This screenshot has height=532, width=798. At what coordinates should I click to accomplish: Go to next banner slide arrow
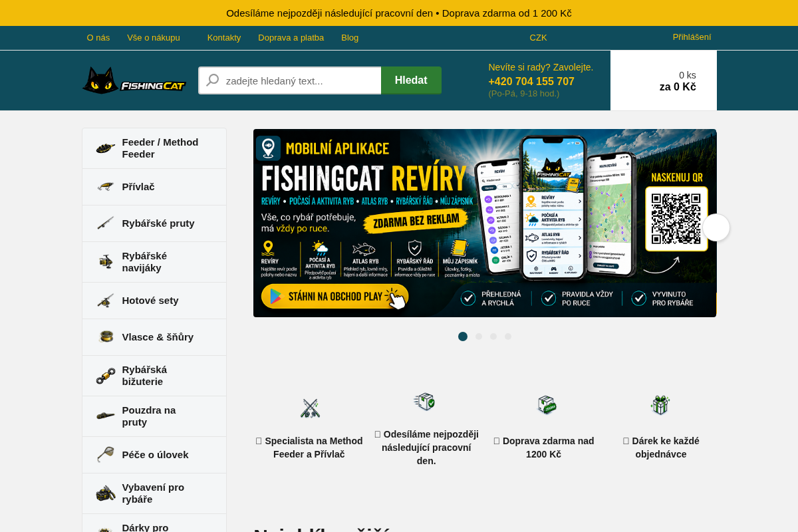(716, 227)
